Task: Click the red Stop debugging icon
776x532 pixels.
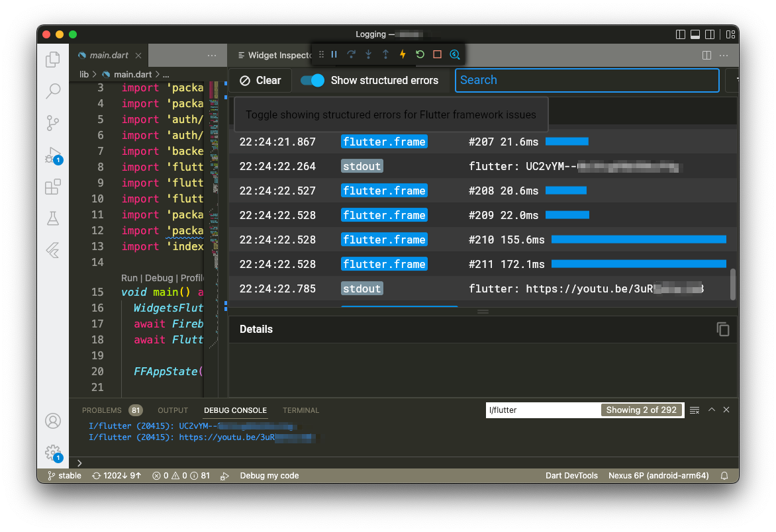Action: click(437, 55)
